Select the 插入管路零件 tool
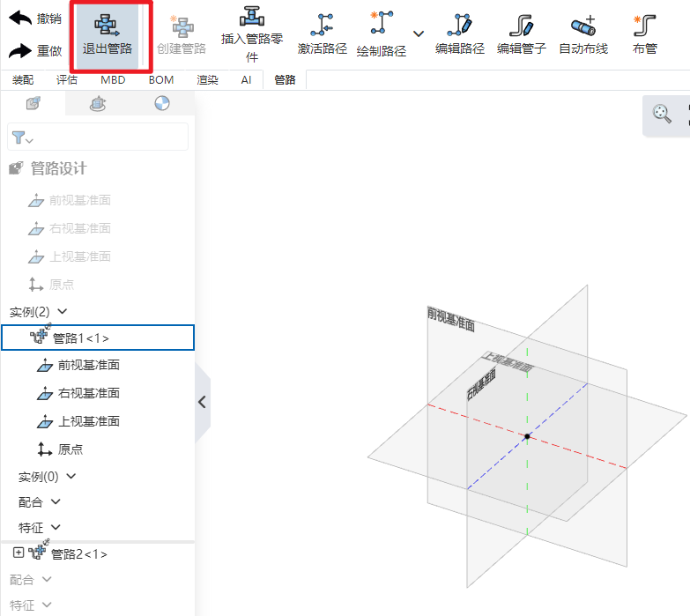The width and height of the screenshot is (690, 616). pos(252,35)
